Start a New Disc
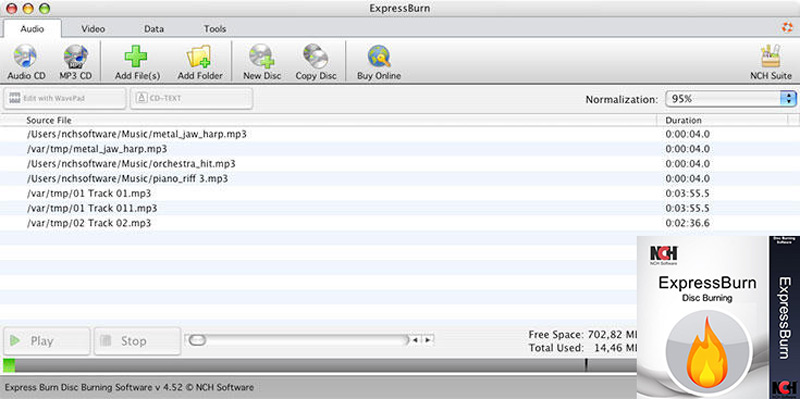Image resolution: width=800 pixels, height=399 pixels. tap(262, 62)
